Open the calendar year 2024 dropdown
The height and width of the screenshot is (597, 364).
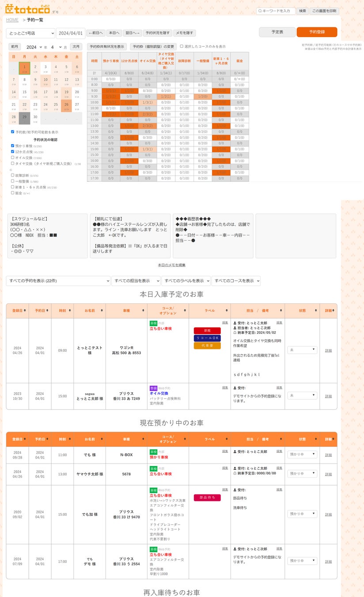tap(34, 47)
